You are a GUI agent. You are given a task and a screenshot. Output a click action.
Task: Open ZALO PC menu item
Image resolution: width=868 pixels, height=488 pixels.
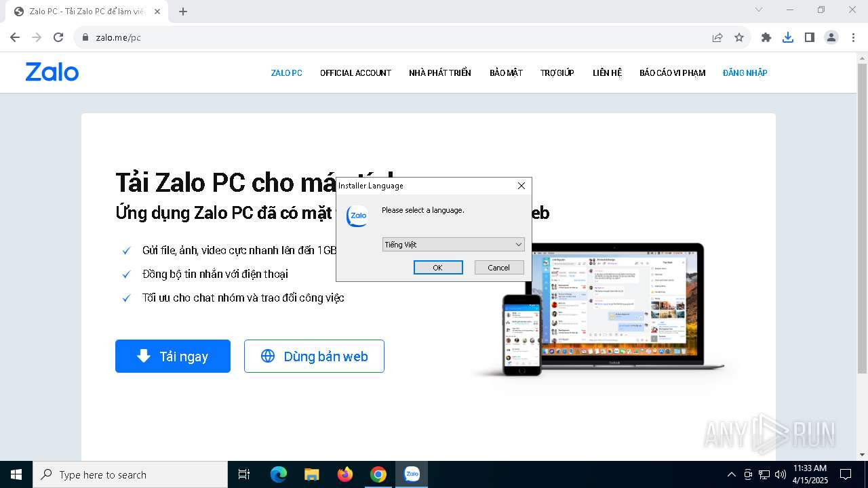tap(287, 73)
